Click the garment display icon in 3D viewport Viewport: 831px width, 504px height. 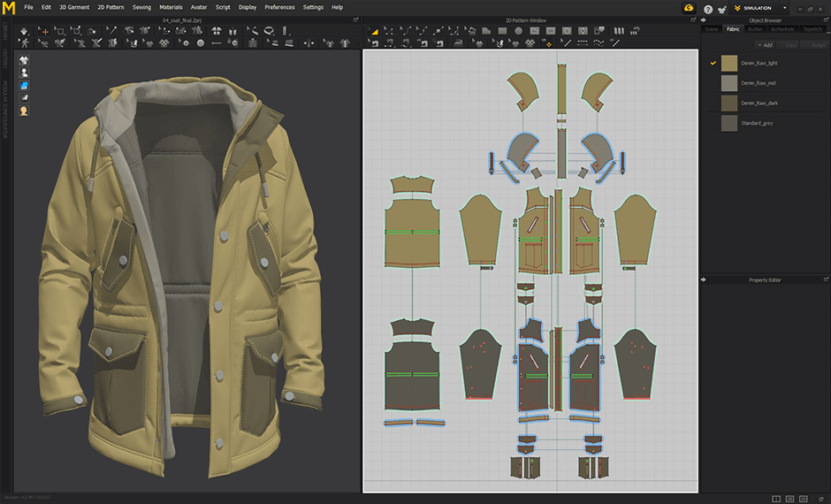(24, 60)
